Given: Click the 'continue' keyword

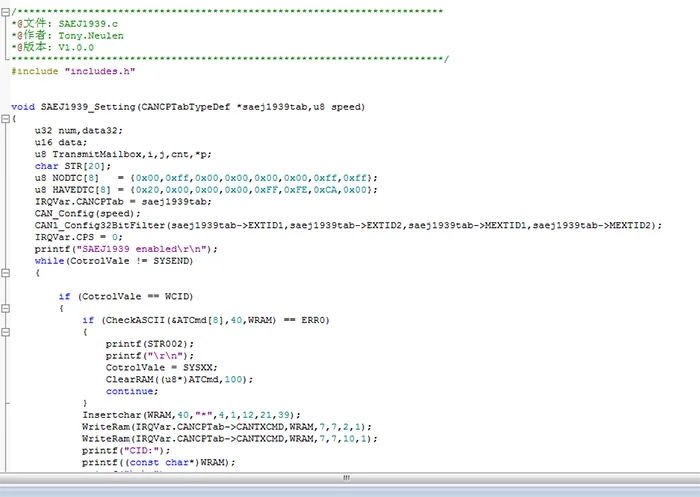Looking at the screenshot, I should click(129, 392).
